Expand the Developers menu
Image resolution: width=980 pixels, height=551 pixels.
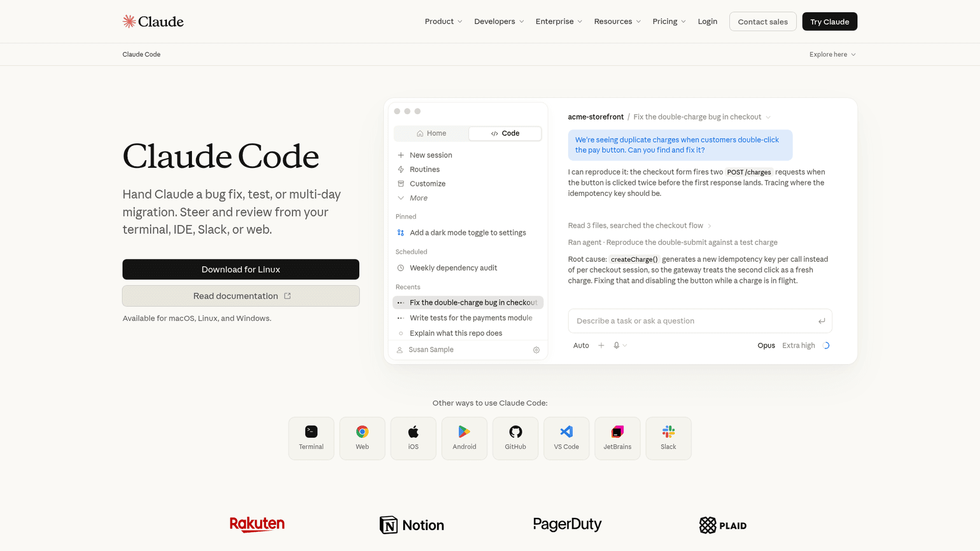pos(499,22)
